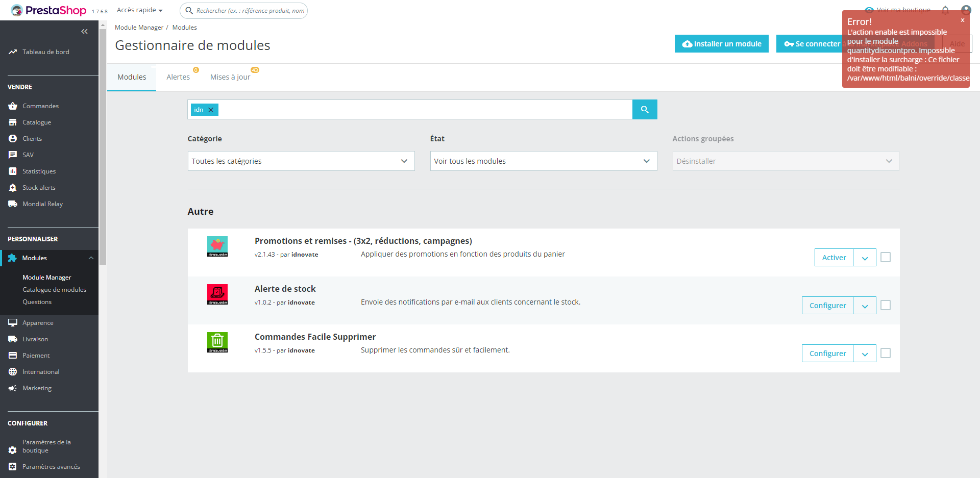Expand actions arrow beside Activer button
980x478 pixels.
point(865,258)
